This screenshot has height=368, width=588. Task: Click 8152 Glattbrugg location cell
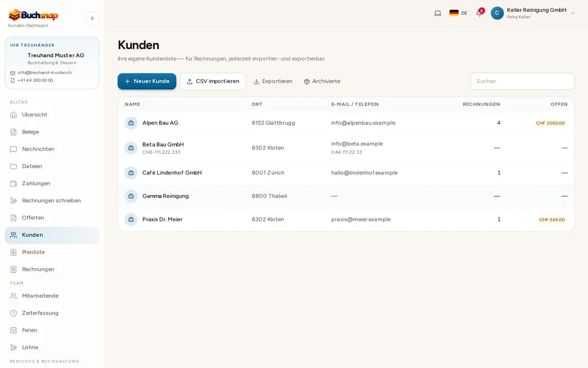click(x=273, y=123)
